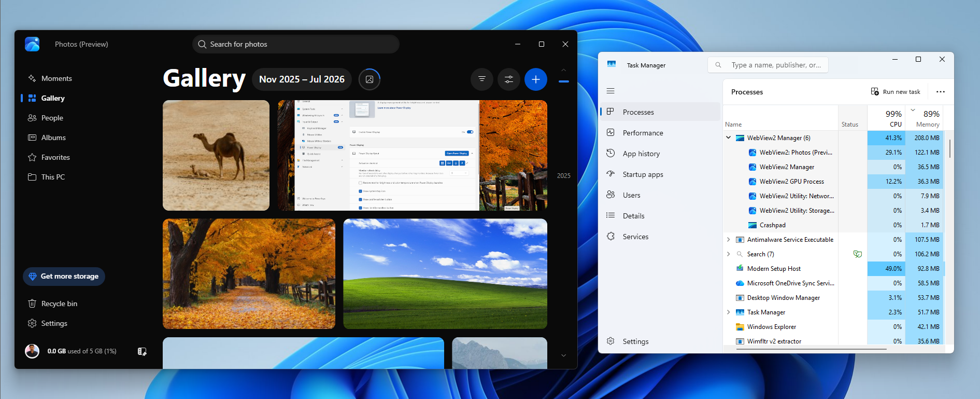This screenshot has width=980, height=399.
Task: Select Microsoft OneDrive Sync Servi... row
Action: [833, 283]
